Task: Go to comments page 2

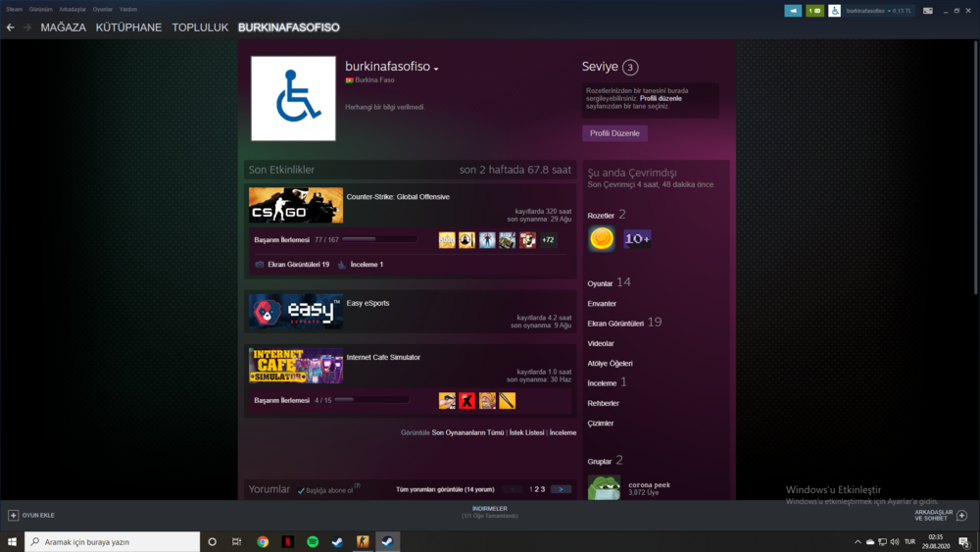Action: [537, 489]
